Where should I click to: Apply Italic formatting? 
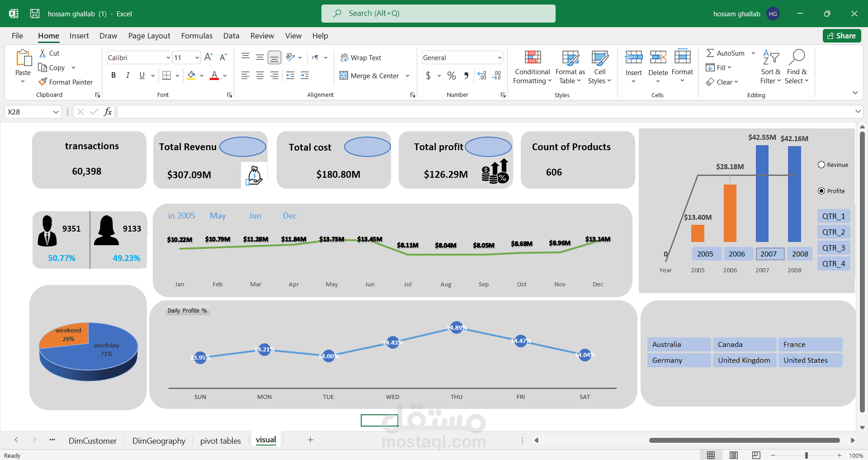[x=128, y=75]
